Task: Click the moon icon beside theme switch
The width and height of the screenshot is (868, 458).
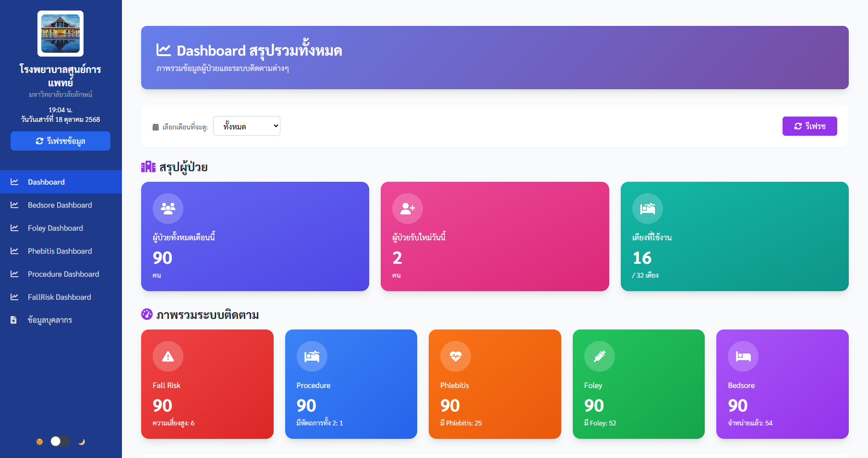Action: click(82, 442)
